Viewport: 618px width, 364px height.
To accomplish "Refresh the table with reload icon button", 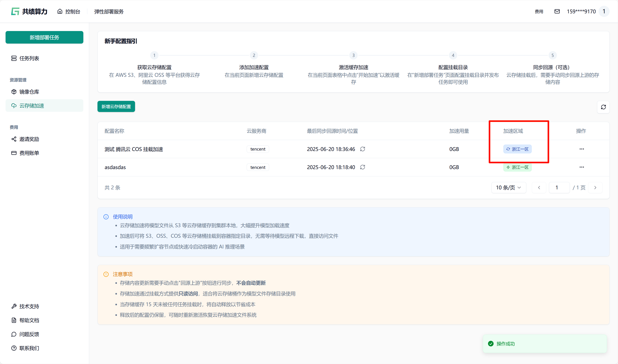I will tap(603, 107).
